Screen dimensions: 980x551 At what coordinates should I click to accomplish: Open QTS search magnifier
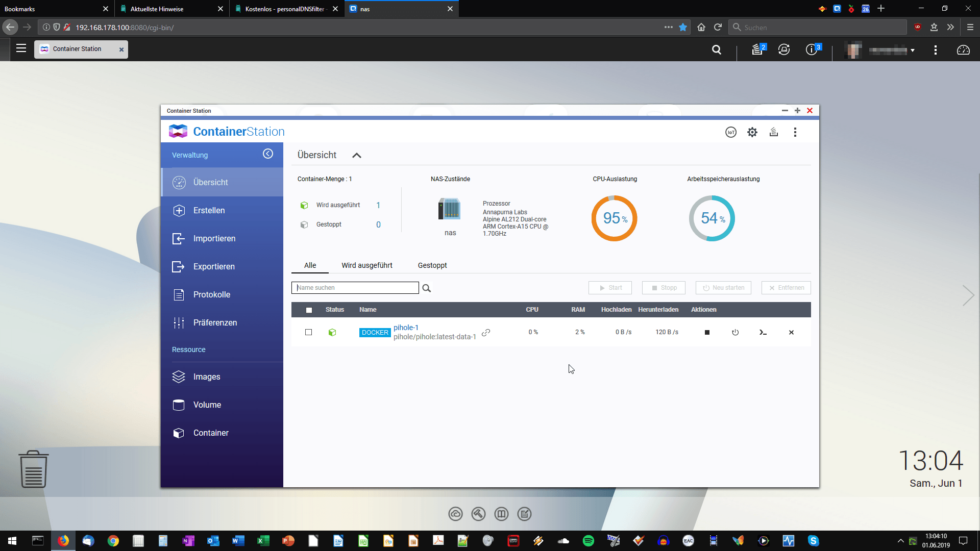point(717,49)
